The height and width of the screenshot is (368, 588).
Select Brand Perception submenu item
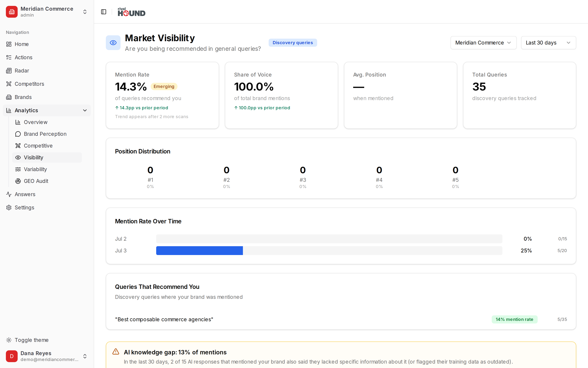[x=47, y=134]
